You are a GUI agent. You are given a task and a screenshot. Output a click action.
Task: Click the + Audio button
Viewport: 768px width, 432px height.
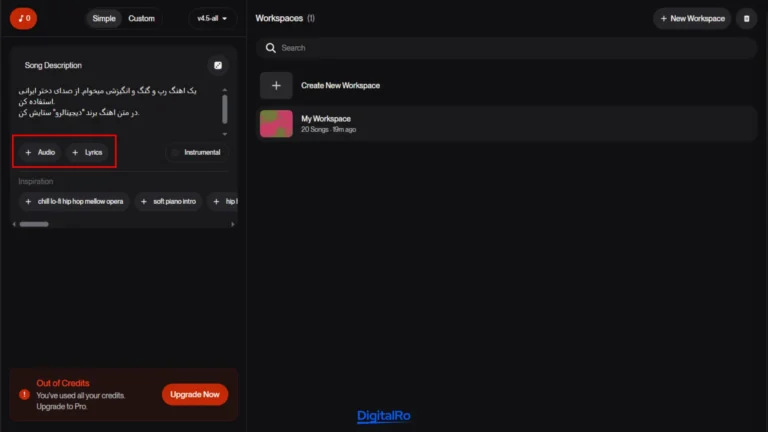[40, 153]
